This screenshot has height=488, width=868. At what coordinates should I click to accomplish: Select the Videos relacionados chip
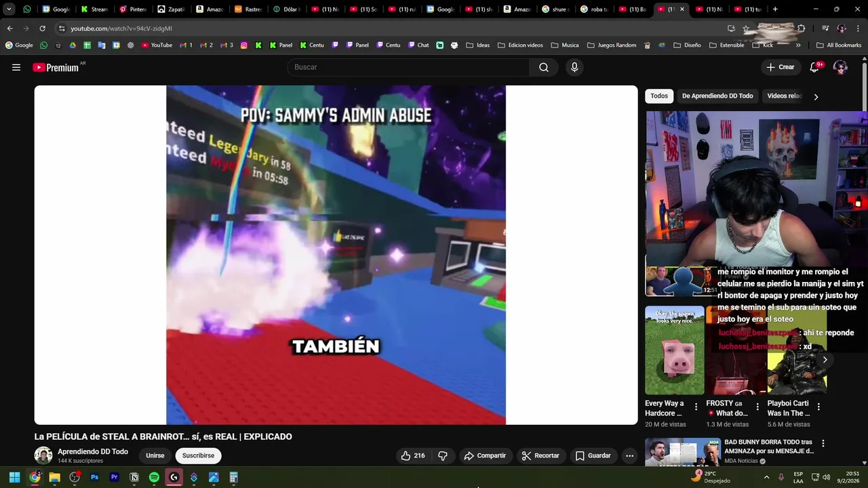pos(784,96)
